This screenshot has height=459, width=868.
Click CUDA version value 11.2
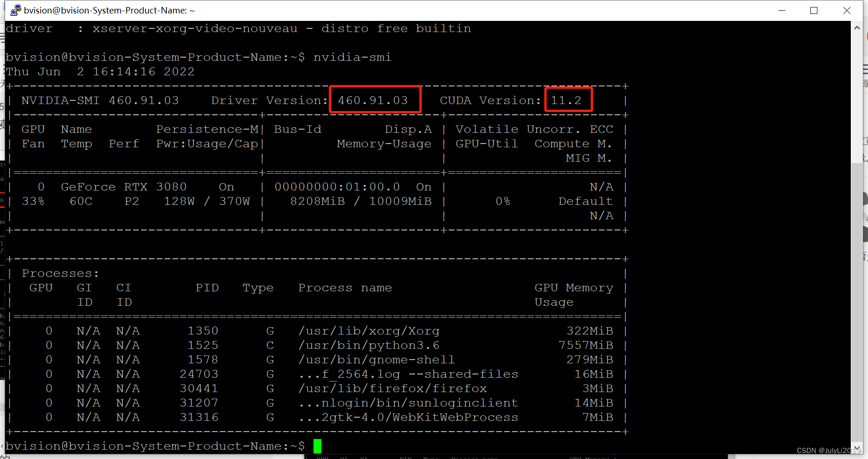coord(566,100)
